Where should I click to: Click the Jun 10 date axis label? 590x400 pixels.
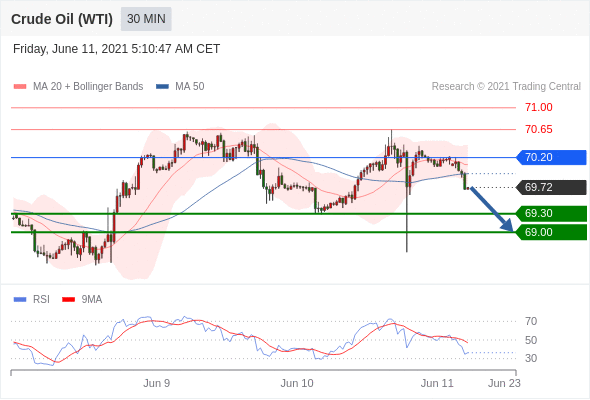[297, 383]
